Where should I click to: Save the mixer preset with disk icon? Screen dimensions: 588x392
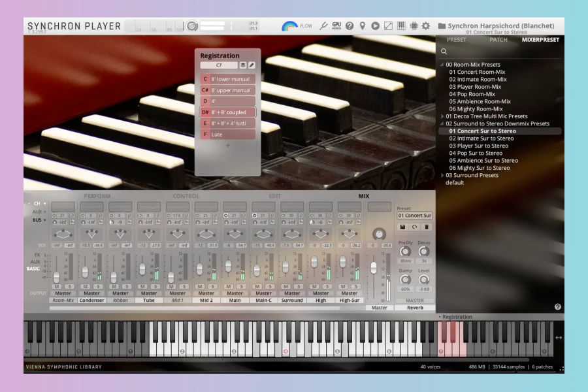[x=403, y=227]
